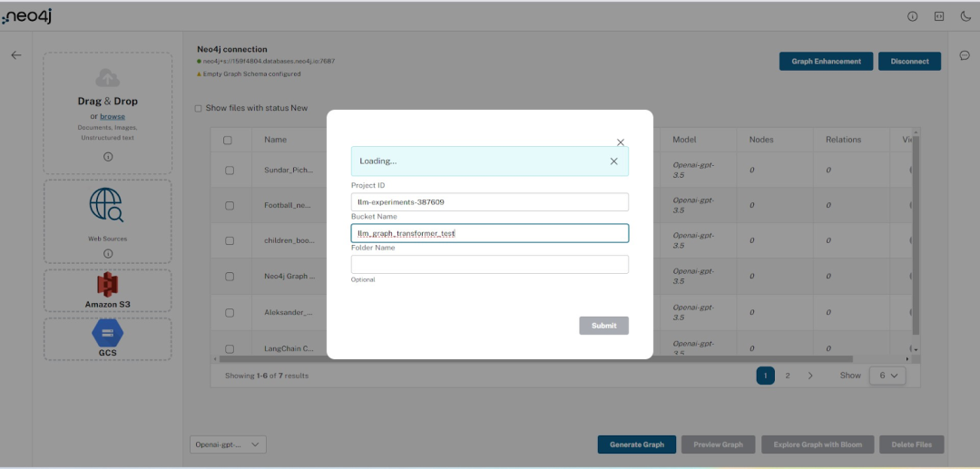Click the Generate Graph button
The image size is (980, 469).
click(x=636, y=445)
